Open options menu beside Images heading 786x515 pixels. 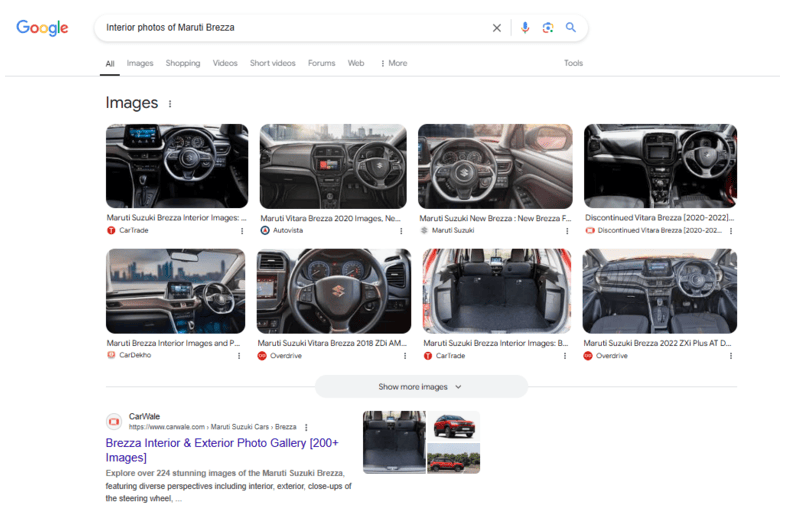coord(170,104)
